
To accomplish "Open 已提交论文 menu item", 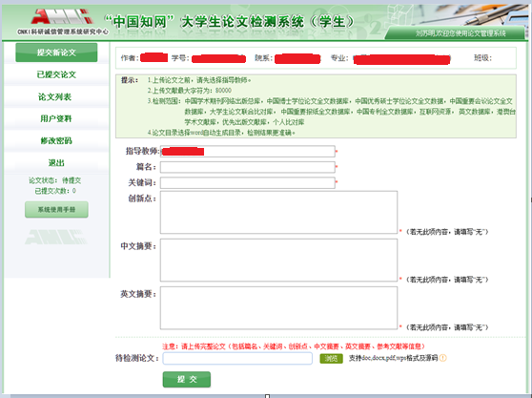I will (56, 74).
